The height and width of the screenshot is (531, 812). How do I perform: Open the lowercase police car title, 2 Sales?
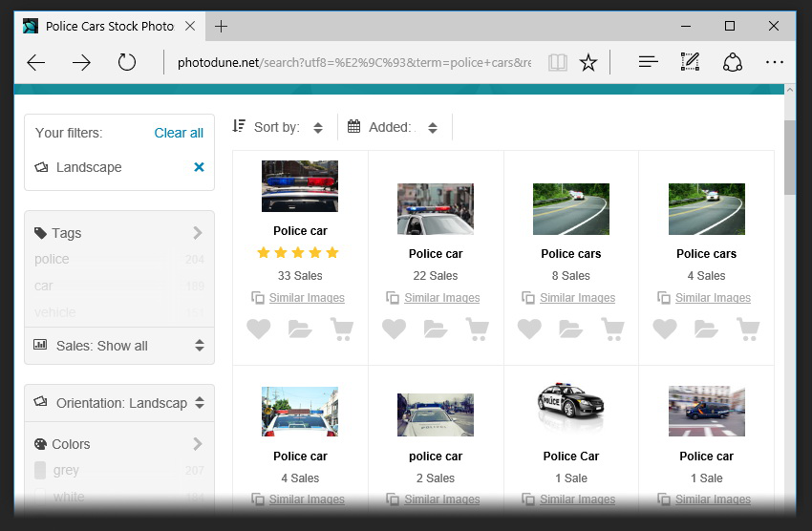[436, 456]
